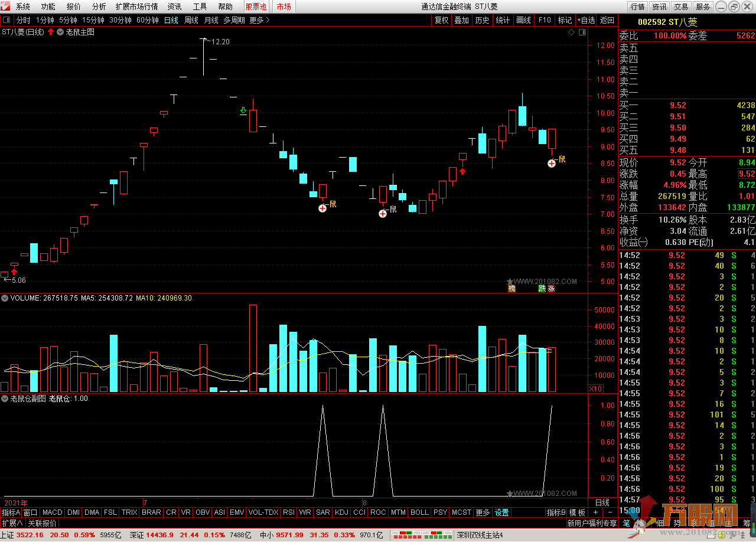Click the 统计 toolbar button
756x542 pixels.
(503, 20)
